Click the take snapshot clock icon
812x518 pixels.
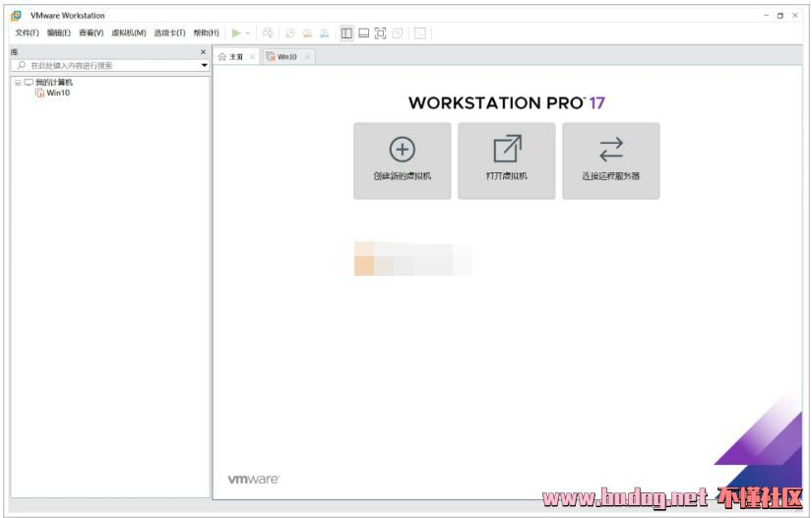290,33
